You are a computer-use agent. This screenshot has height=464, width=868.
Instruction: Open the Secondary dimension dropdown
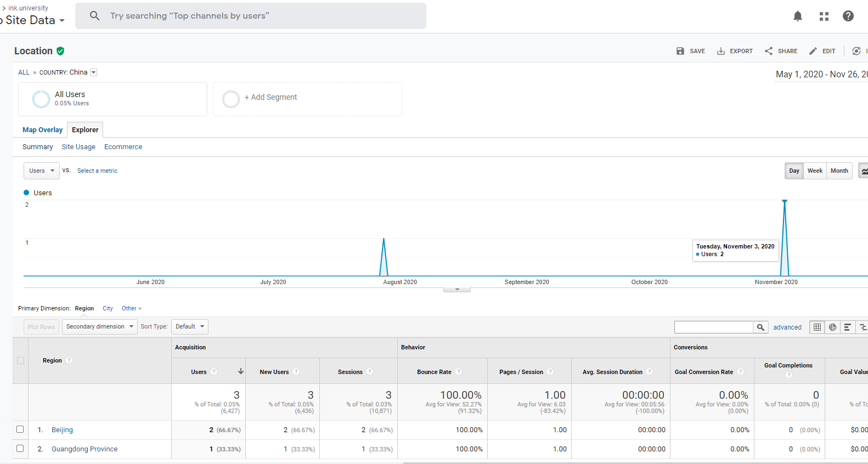(x=99, y=327)
